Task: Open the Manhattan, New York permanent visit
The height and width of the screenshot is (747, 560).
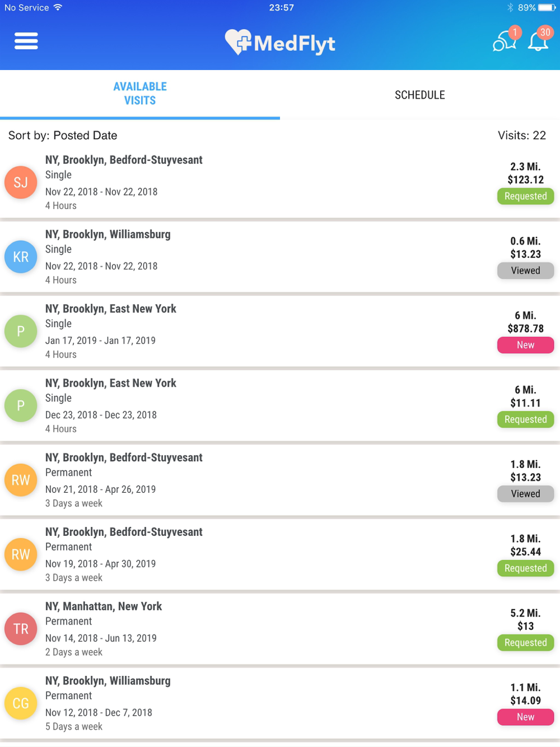Action: point(224,629)
